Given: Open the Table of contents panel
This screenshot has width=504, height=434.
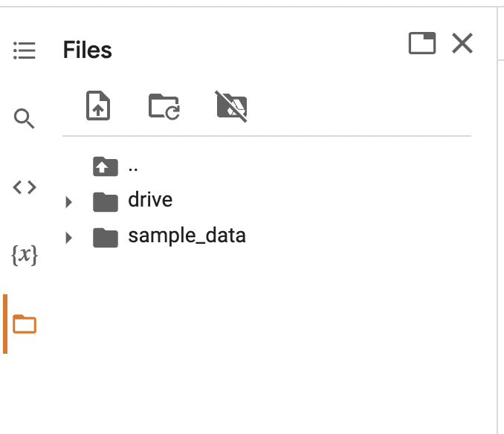Looking at the screenshot, I should coord(25,51).
